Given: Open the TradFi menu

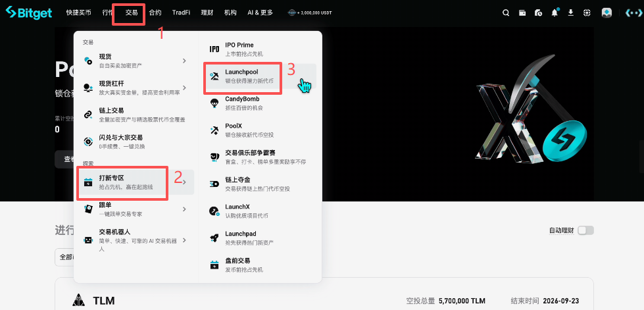Looking at the screenshot, I should (181, 13).
